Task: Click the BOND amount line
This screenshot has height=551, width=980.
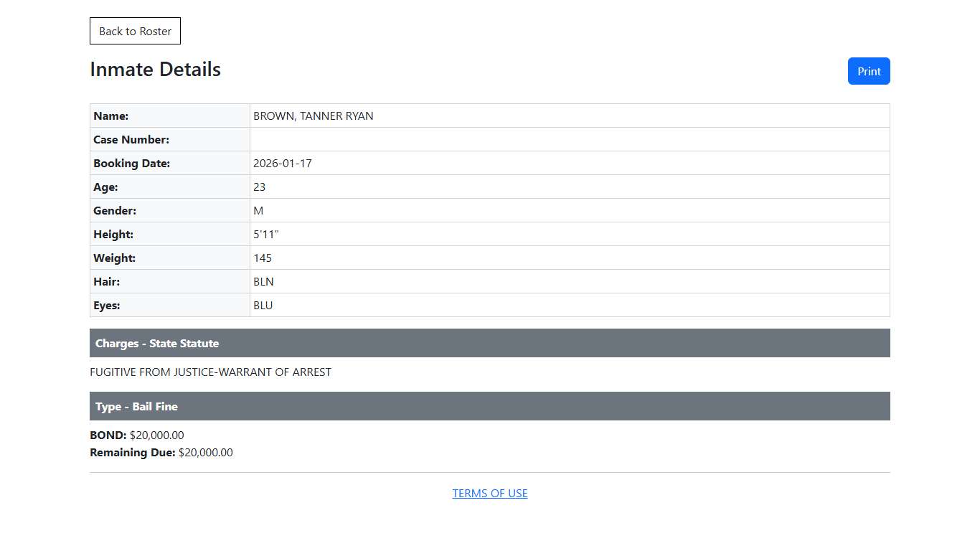Action: coord(137,435)
